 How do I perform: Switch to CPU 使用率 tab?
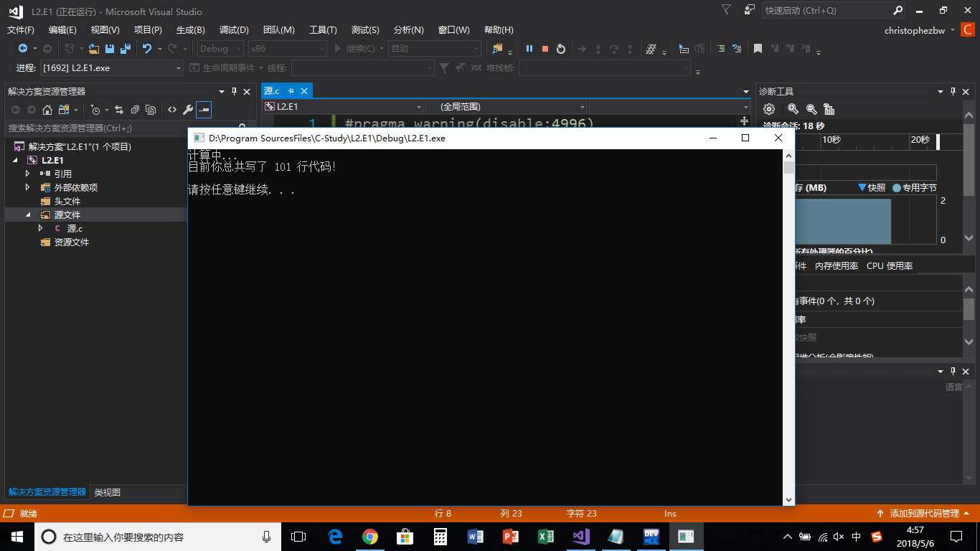point(890,265)
